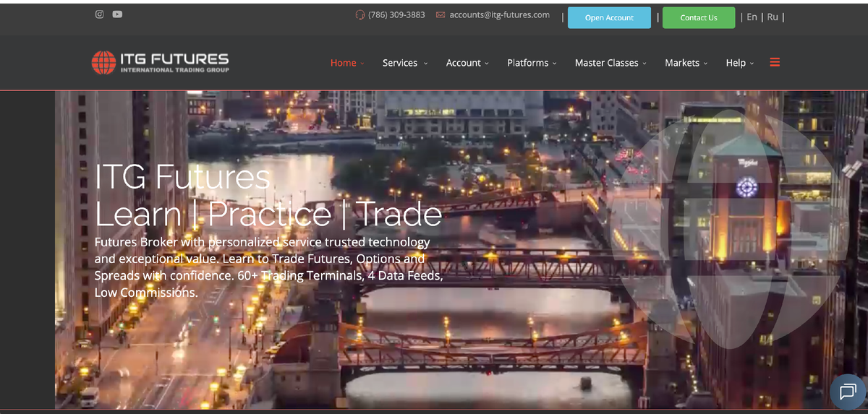Click the email envelope icon
The image size is (868, 414).
tap(441, 15)
